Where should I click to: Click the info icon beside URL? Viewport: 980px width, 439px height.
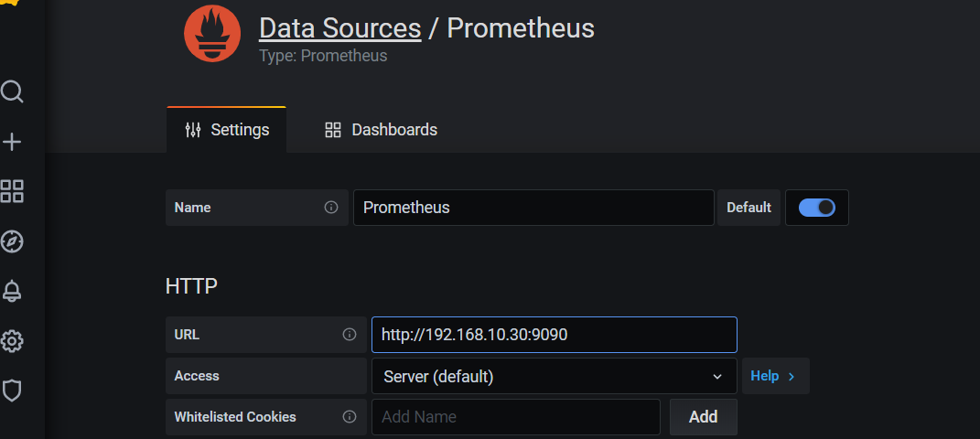tap(350, 335)
